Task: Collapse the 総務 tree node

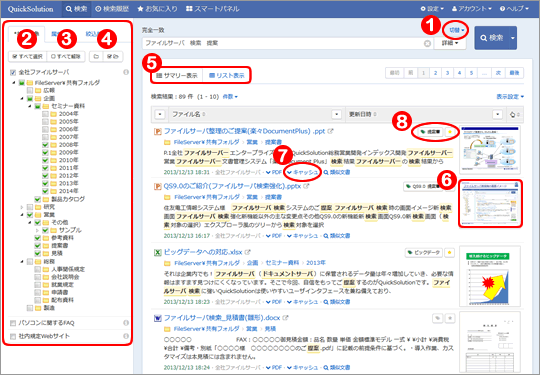Action: (x=22, y=262)
